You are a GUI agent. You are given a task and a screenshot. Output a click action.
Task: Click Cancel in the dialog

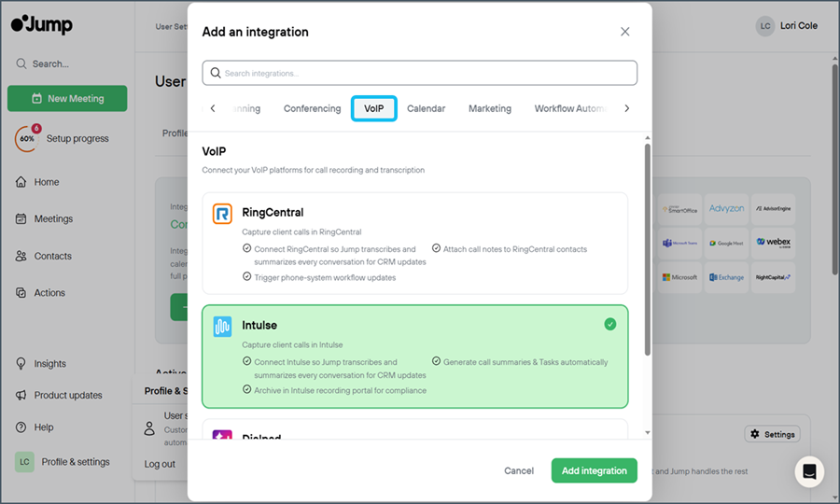click(519, 470)
